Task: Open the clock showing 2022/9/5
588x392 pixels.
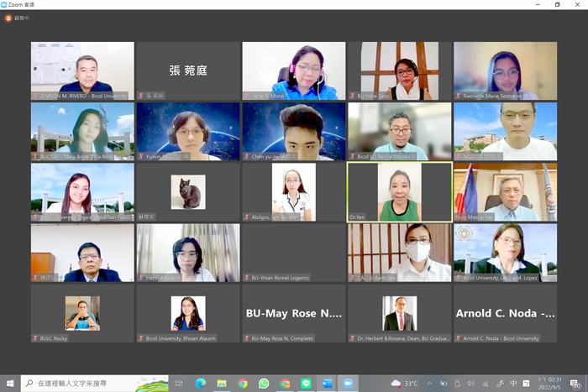Action: tap(549, 384)
